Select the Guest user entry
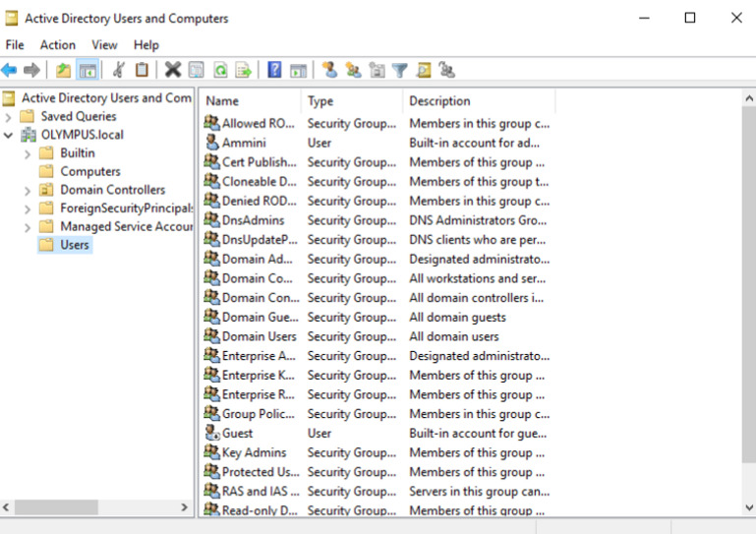Image resolution: width=756 pixels, height=534 pixels. pyautogui.click(x=237, y=433)
